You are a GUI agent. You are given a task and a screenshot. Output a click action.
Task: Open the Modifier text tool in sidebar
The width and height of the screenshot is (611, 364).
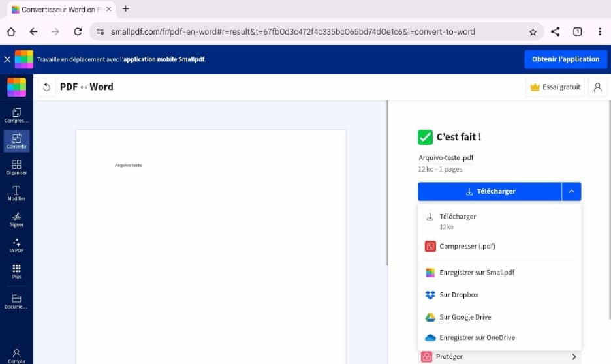point(16,194)
